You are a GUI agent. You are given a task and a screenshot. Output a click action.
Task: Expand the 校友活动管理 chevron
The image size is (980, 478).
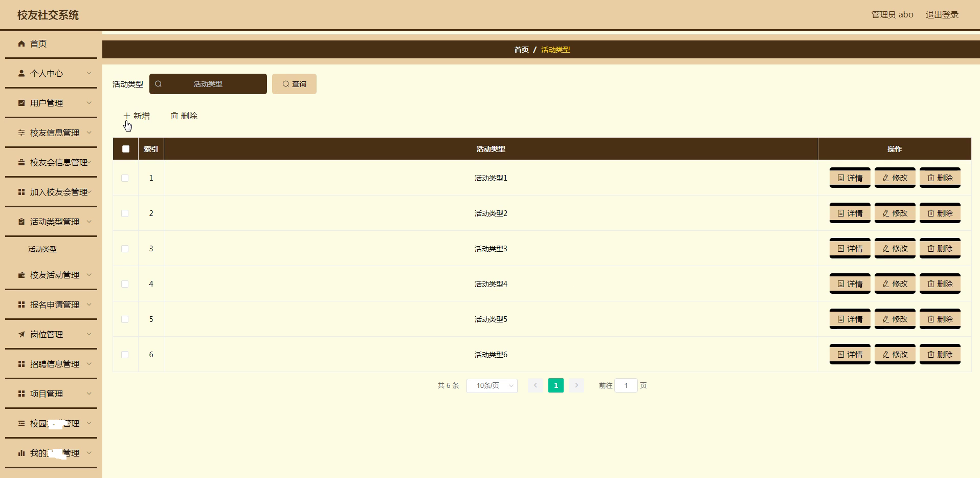pyautogui.click(x=89, y=275)
